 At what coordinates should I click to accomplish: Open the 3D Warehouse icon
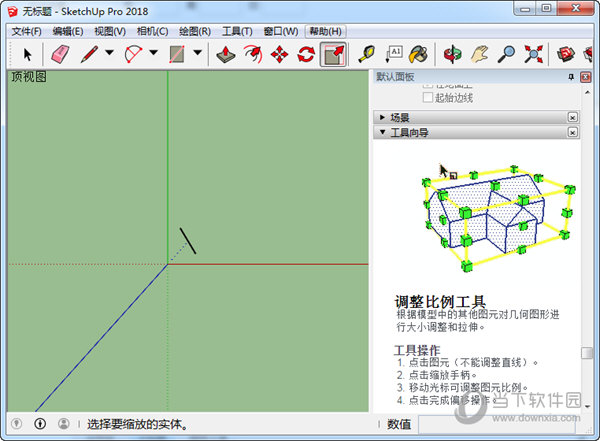[x=566, y=54]
